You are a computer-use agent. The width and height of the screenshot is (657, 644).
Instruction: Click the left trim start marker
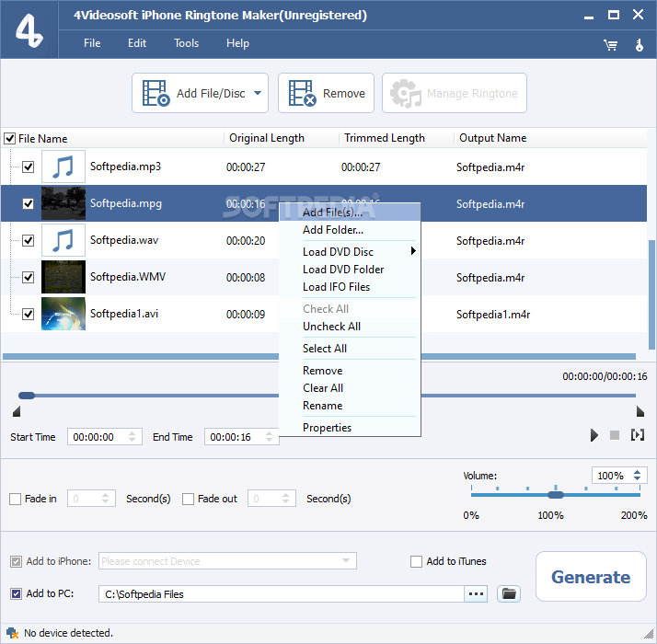[x=17, y=411]
